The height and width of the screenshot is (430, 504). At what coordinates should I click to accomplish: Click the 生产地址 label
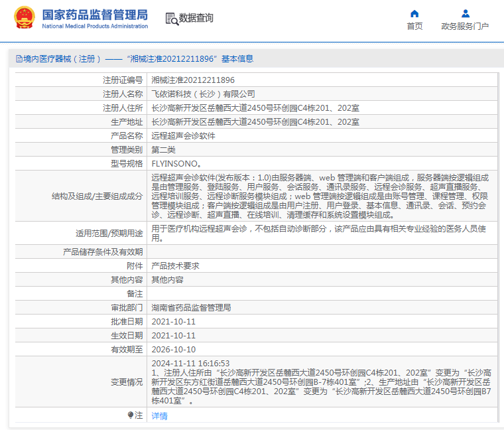click(x=127, y=122)
